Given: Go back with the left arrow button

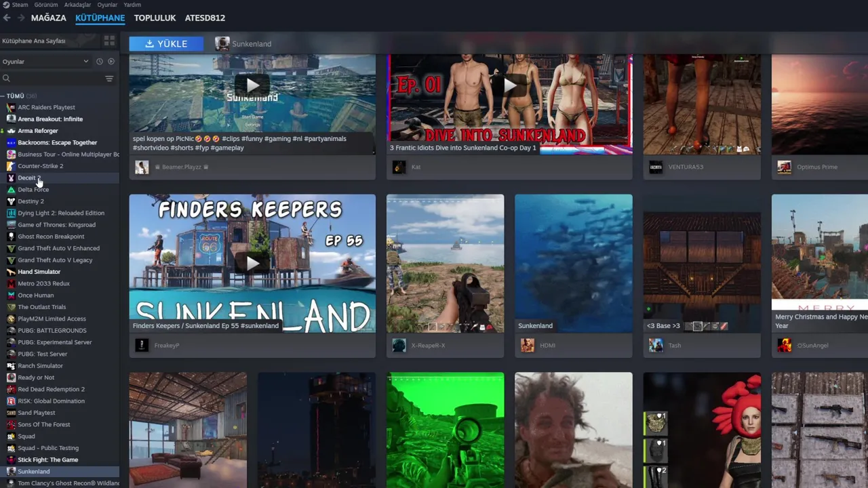Looking at the screenshot, I should 7,18.
